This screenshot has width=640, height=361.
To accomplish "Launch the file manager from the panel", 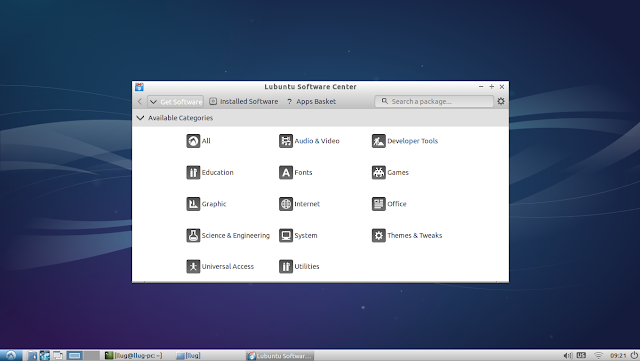I will pyautogui.click(x=32, y=355).
